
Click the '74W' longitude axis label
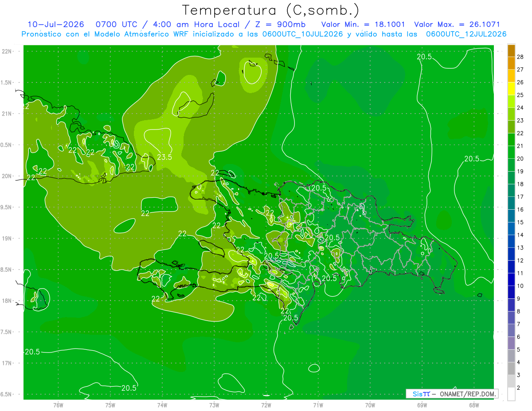point(162,405)
